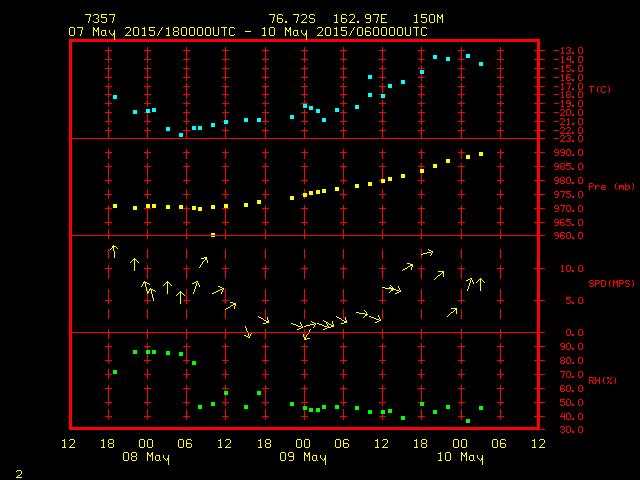Click the station ID "7357" in the header
This screenshot has height=480, width=640.
click(x=100, y=19)
